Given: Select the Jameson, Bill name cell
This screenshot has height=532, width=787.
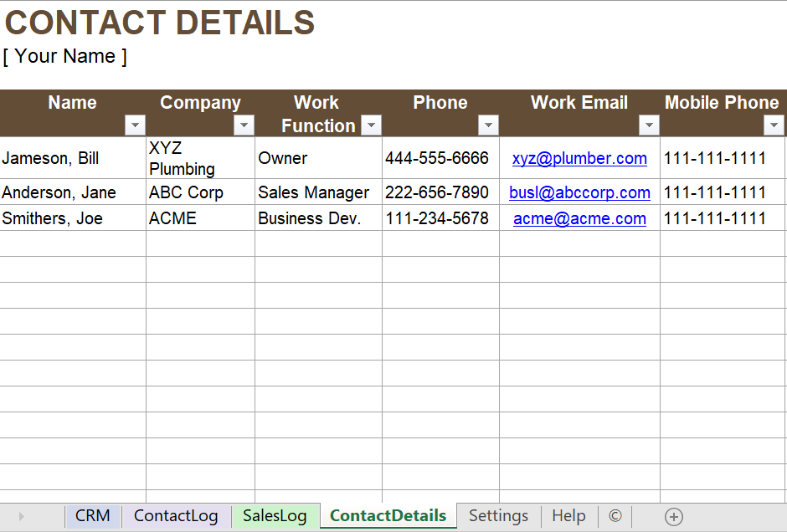Looking at the screenshot, I should pos(73,158).
